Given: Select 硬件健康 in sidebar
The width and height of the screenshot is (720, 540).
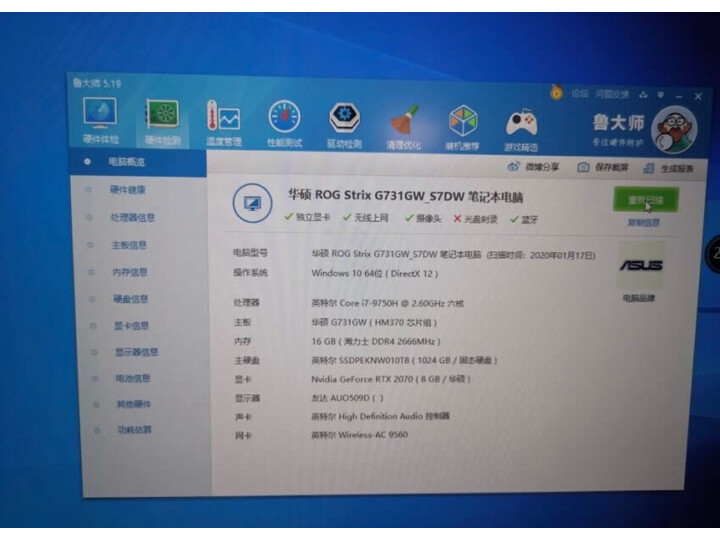Looking at the screenshot, I should 128,190.
